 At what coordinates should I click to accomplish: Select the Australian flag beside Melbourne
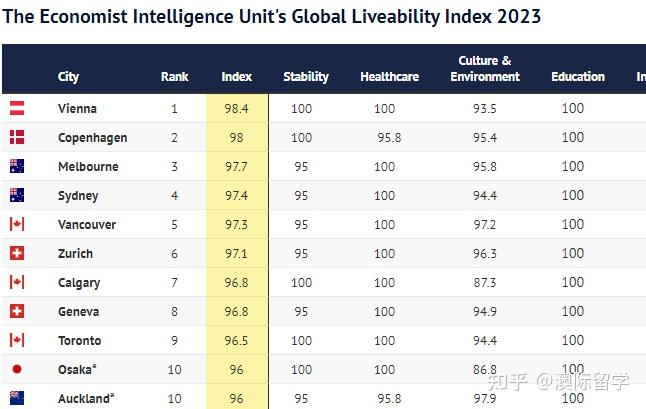pyautogui.click(x=17, y=166)
